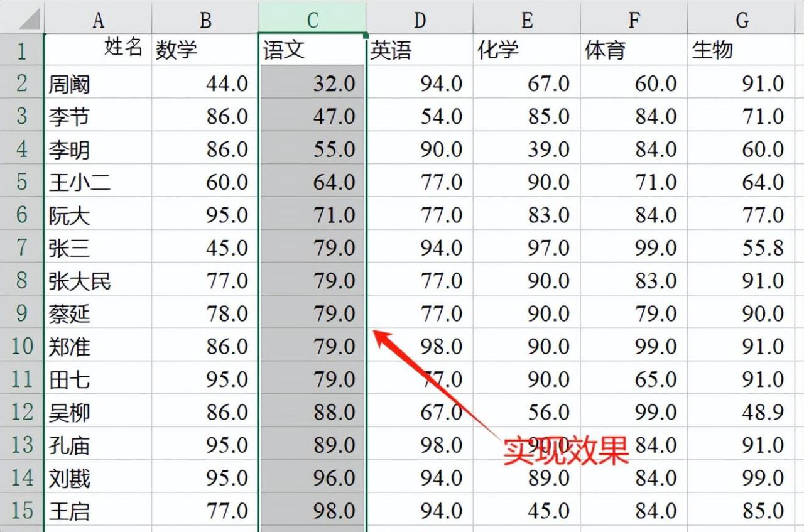Click 李节's 英语 score 54.0

420,115
